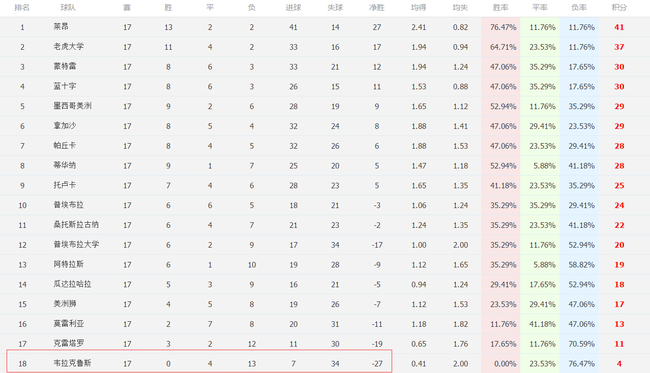Click the 进球 column header
The height and width of the screenshot is (373, 650).
click(293, 7)
